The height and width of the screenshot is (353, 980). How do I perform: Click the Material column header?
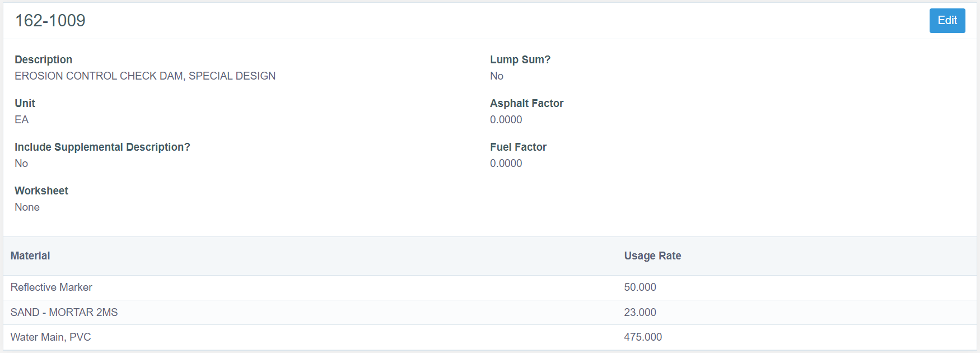pos(30,256)
